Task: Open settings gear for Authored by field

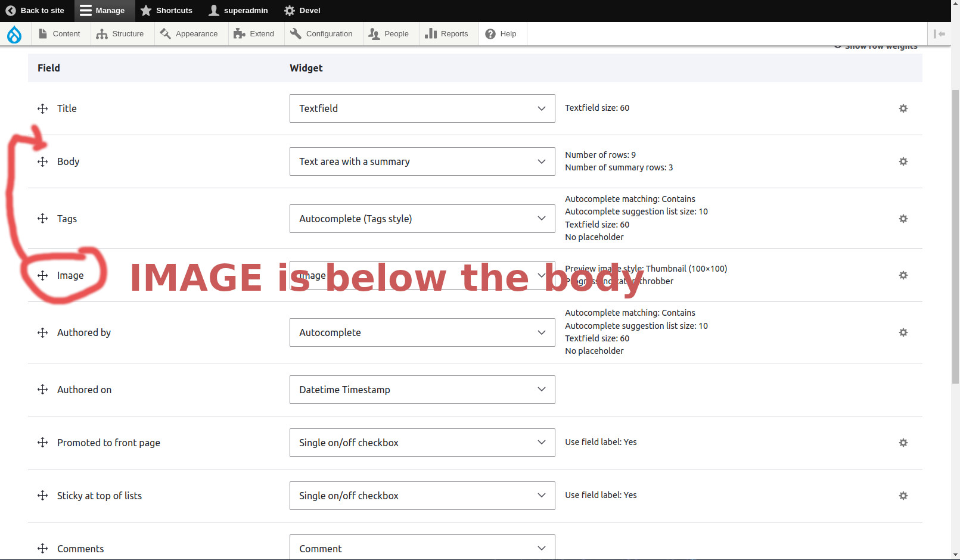Action: pos(903,332)
